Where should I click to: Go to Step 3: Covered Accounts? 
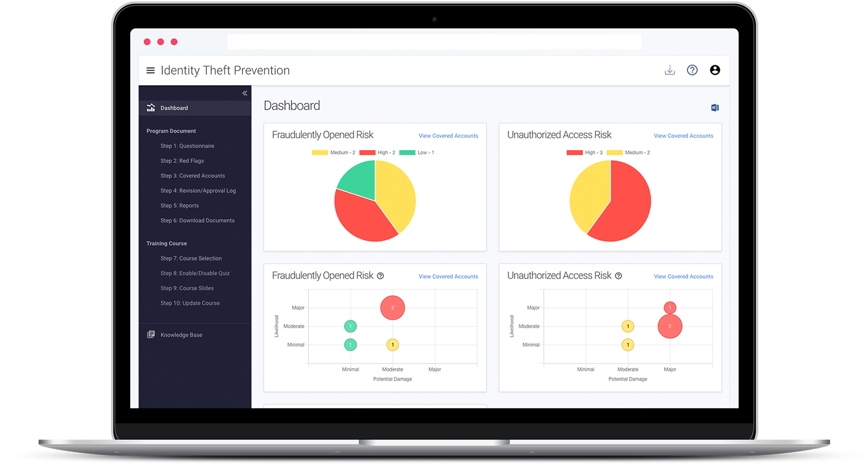click(192, 176)
